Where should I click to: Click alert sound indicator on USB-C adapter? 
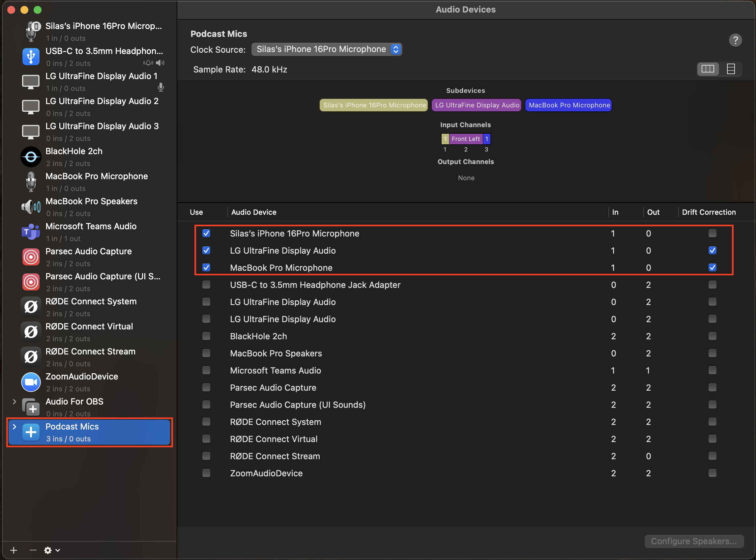pyautogui.click(x=148, y=63)
